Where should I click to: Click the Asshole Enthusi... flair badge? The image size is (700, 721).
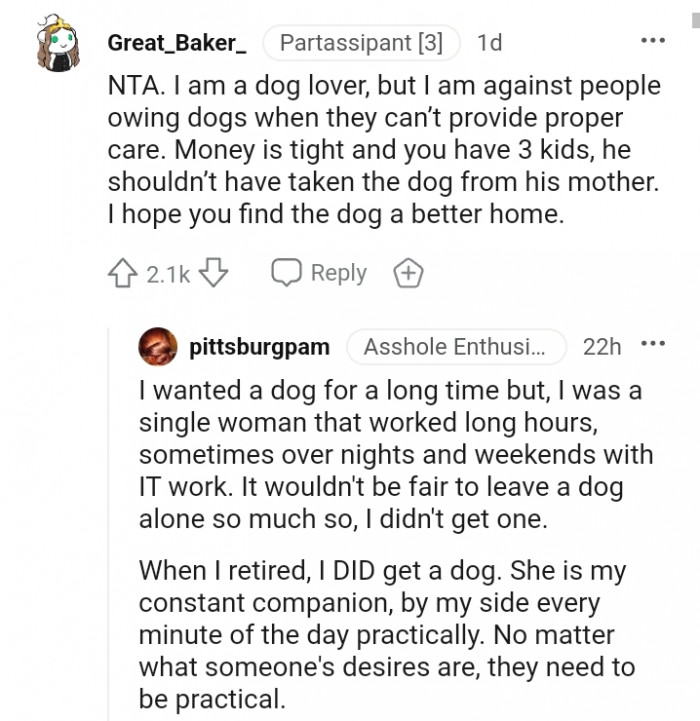(456, 347)
